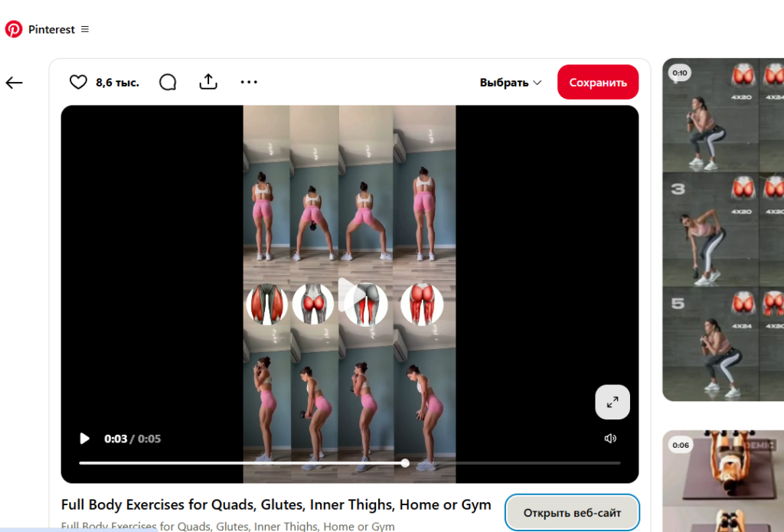Open more options three-dot menu
784x532 pixels.
pyautogui.click(x=249, y=81)
